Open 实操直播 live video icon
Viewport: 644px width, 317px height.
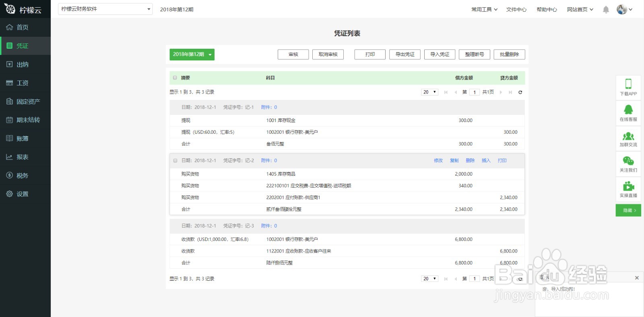click(x=628, y=186)
